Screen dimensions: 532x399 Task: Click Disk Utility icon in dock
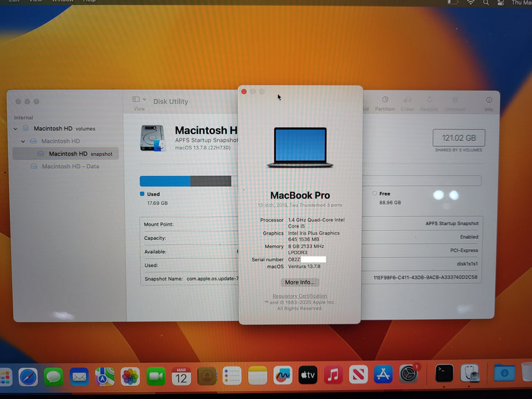pyautogui.click(x=470, y=373)
